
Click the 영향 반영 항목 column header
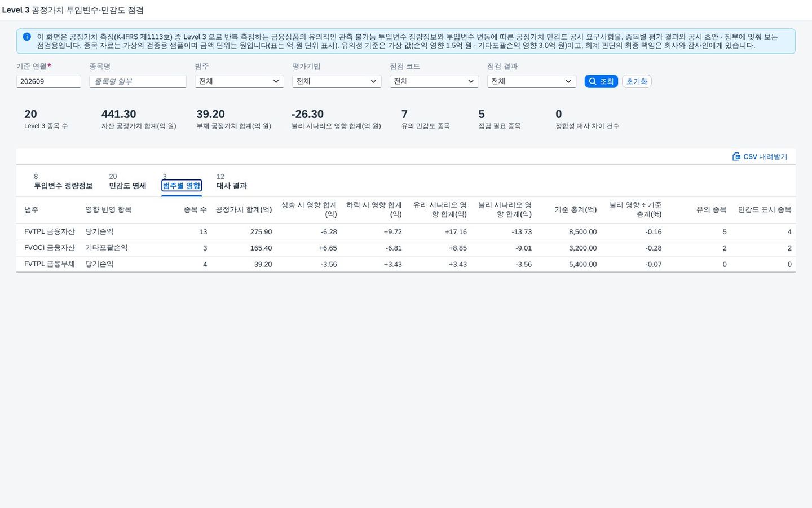(108, 209)
